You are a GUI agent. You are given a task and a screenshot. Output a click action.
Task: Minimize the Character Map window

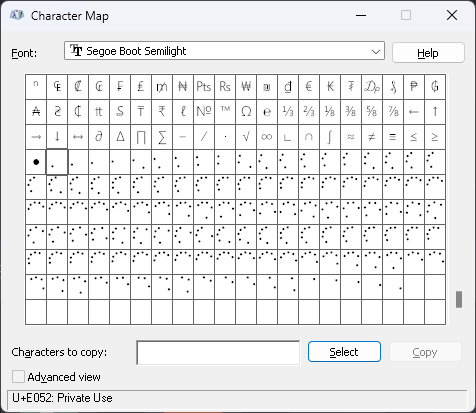(x=361, y=15)
